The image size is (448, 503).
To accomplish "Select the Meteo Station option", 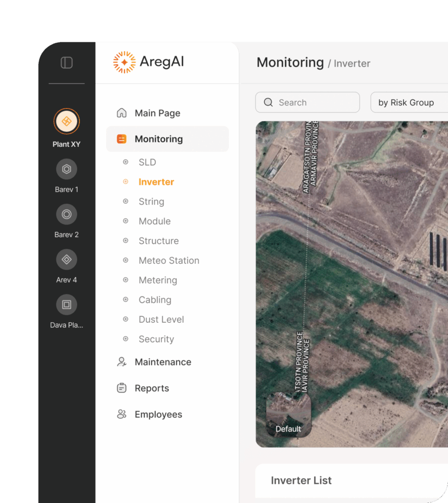I will [x=168, y=260].
